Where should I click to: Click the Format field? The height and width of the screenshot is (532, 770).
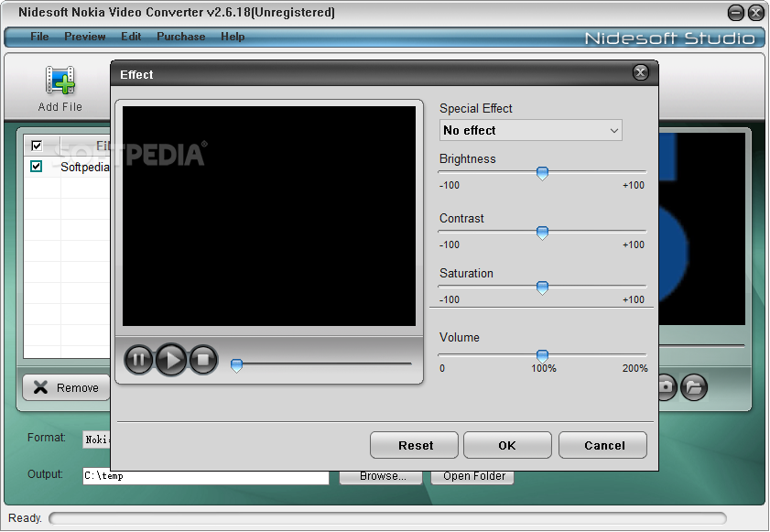point(97,440)
